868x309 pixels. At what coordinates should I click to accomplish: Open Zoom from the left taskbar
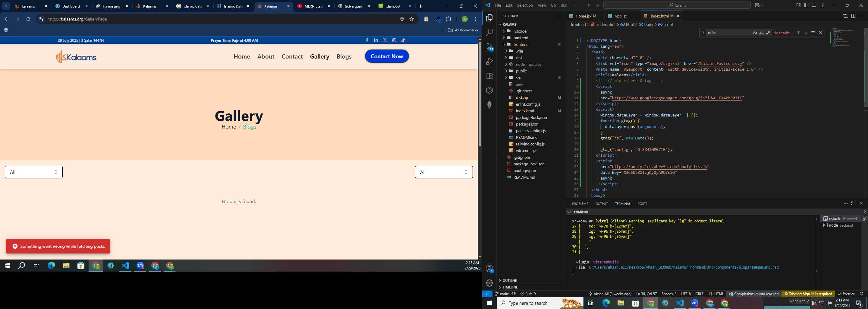(140, 266)
